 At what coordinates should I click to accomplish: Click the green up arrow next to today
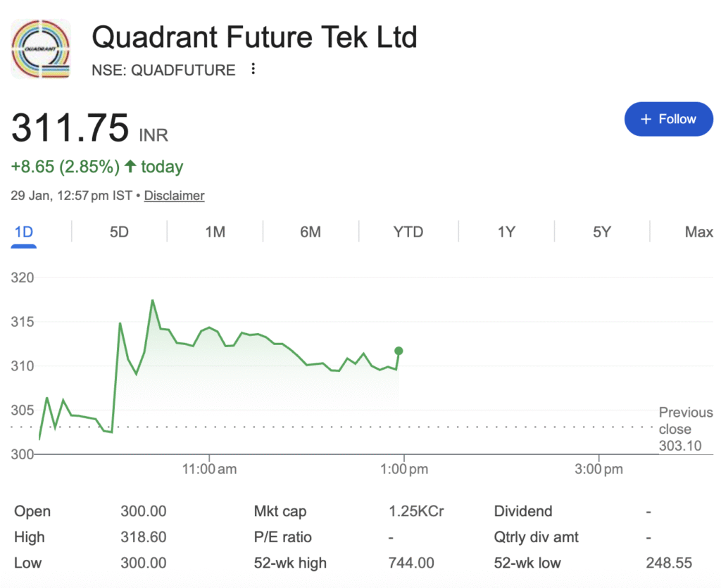click(x=130, y=167)
